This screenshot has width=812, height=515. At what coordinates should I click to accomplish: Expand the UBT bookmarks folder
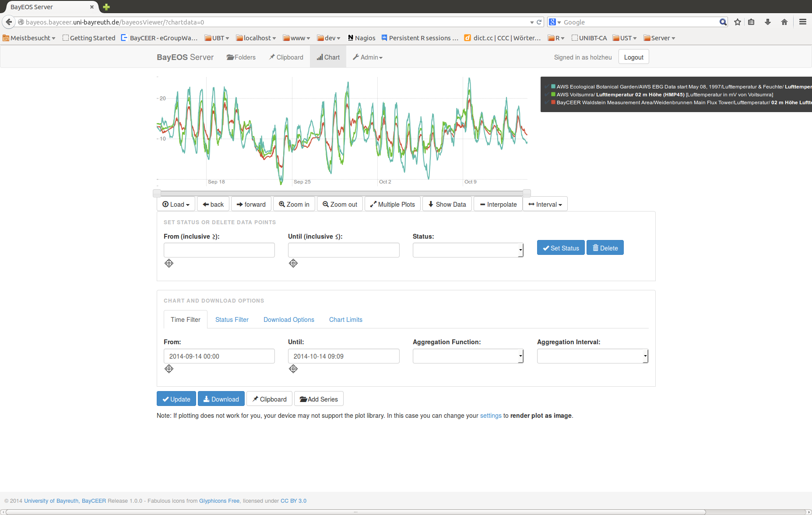(217, 38)
